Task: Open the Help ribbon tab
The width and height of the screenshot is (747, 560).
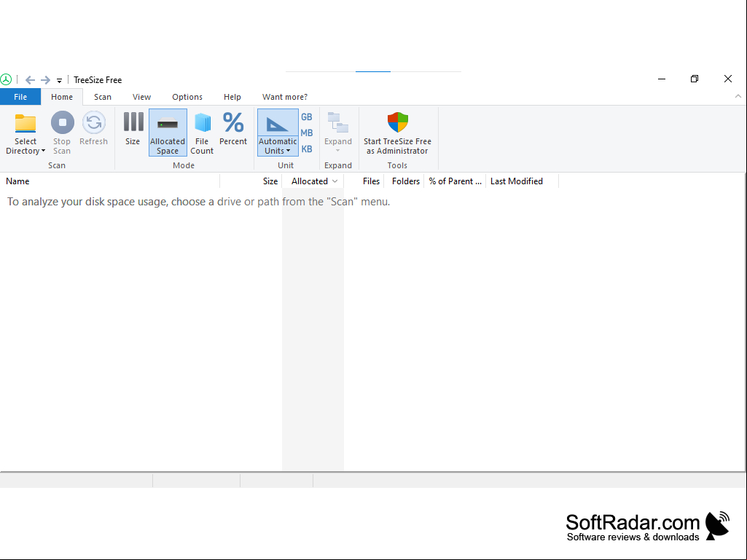Action: click(232, 97)
